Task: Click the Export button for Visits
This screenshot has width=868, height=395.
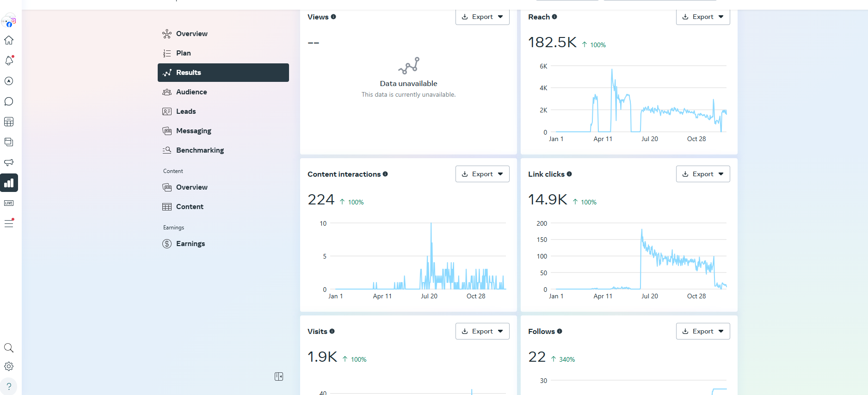Action: [482, 331]
